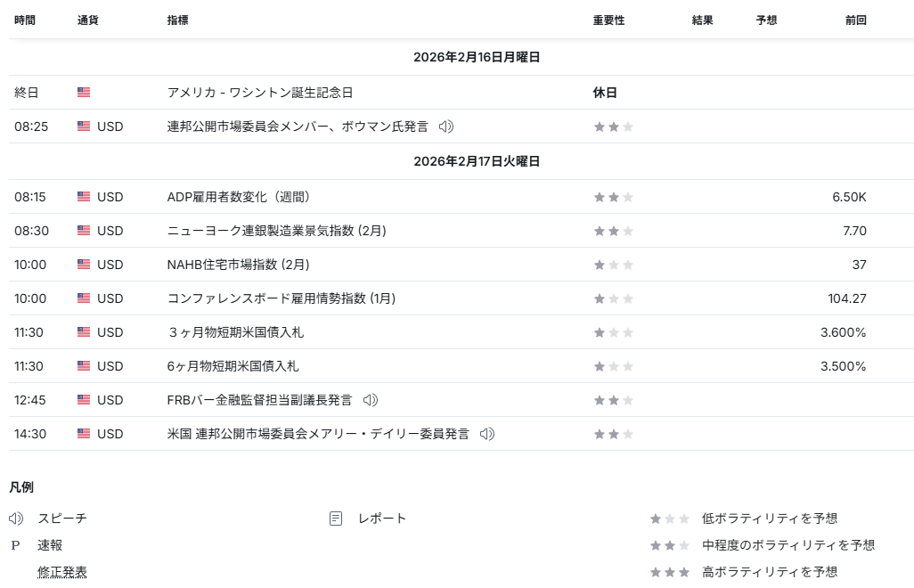
Task: Click the ３ヶ月物短期米国債入札 event link
Action: (x=236, y=332)
